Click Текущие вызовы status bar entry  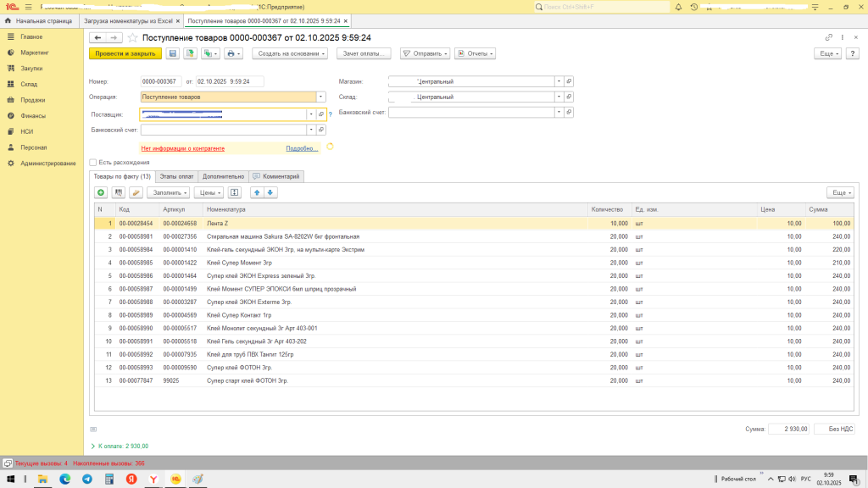[41, 463]
